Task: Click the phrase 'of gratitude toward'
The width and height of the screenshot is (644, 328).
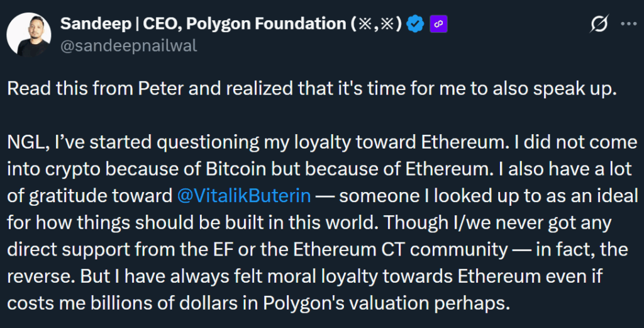Action: [89, 195]
